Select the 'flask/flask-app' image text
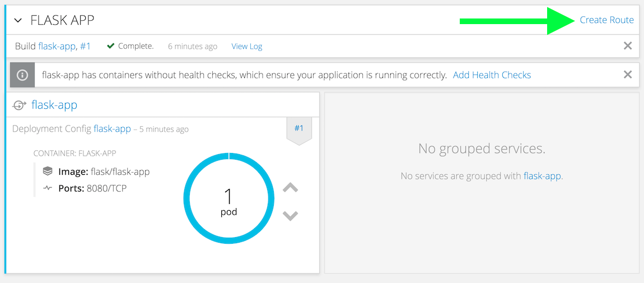This screenshot has height=283, width=644. click(x=119, y=171)
